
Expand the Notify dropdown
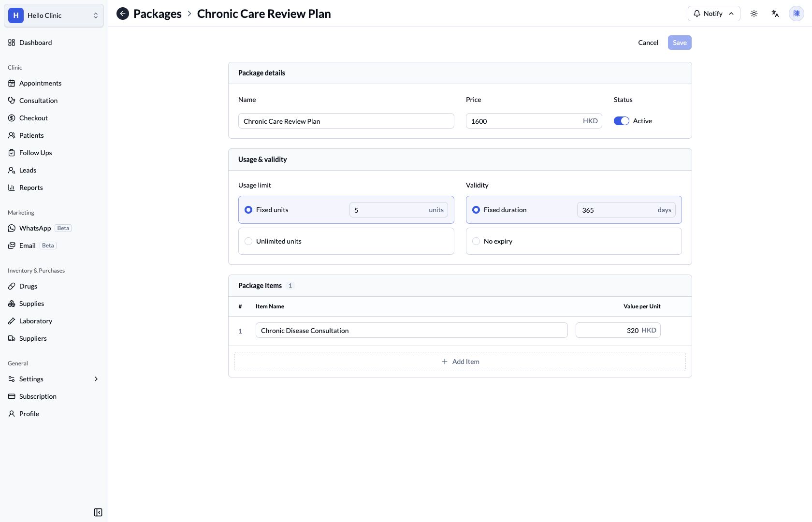pyautogui.click(x=714, y=14)
